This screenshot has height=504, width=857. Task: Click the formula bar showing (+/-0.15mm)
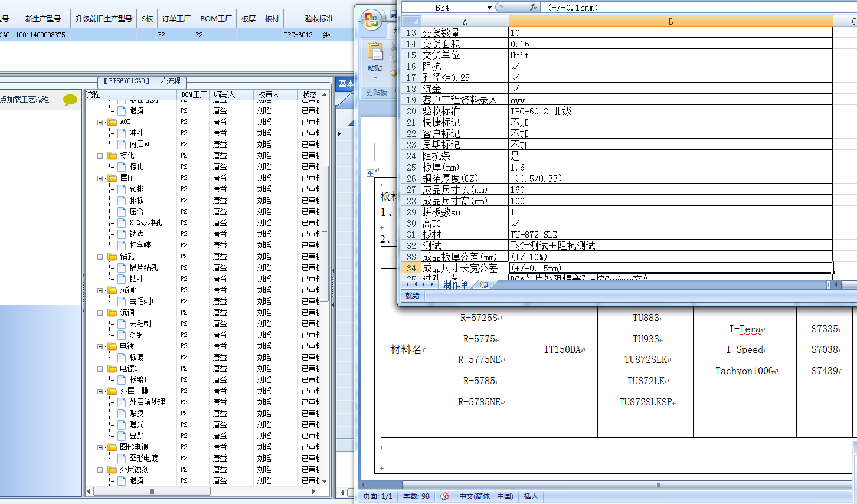pos(699,8)
